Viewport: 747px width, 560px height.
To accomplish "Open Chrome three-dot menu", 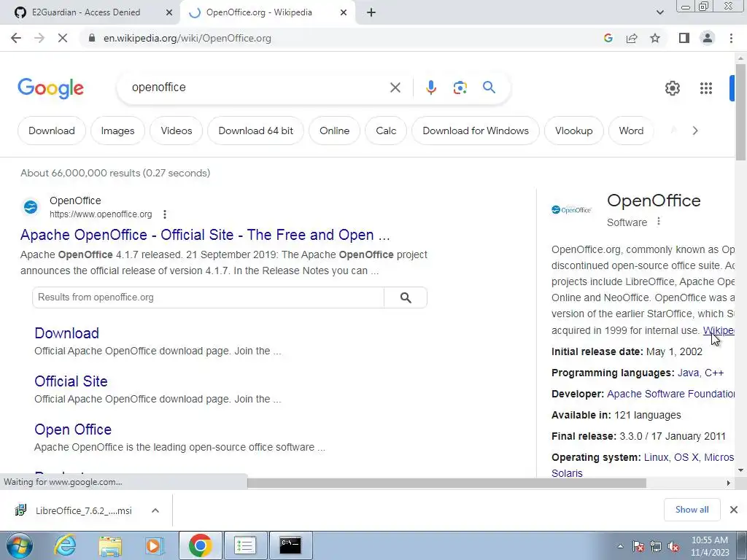I will click(x=731, y=38).
